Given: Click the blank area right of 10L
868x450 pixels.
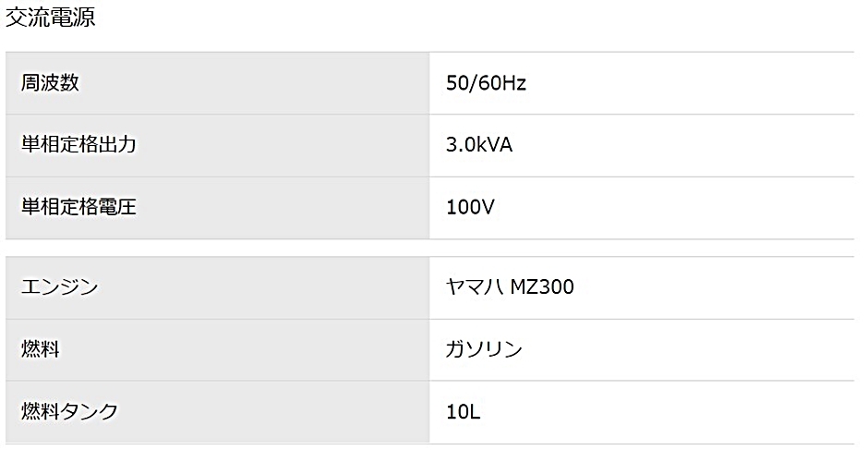Looking at the screenshot, I should (668, 412).
